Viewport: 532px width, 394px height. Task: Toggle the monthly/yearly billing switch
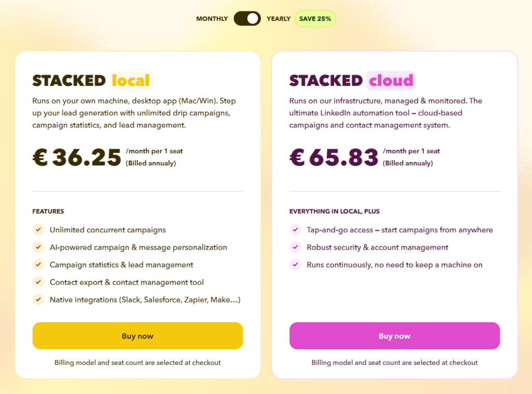(x=247, y=19)
